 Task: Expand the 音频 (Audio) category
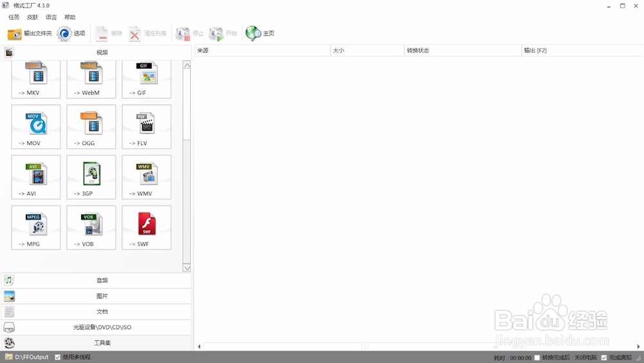tap(97, 280)
